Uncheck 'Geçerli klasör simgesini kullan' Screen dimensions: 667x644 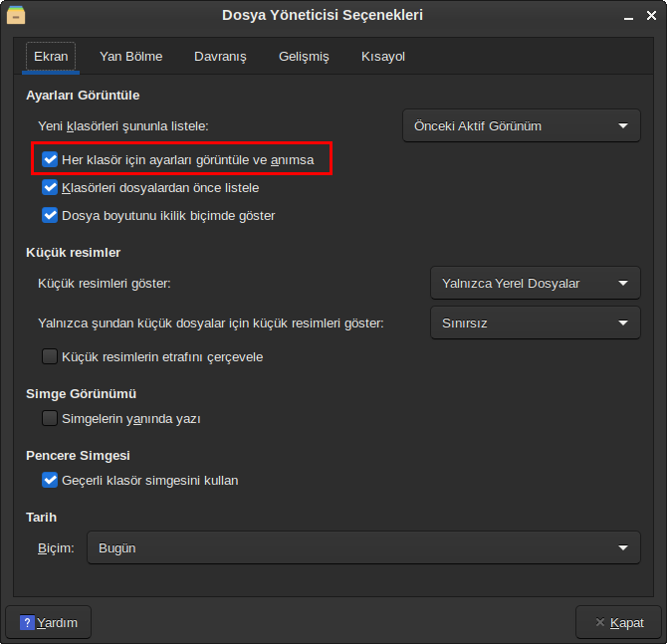coord(50,481)
